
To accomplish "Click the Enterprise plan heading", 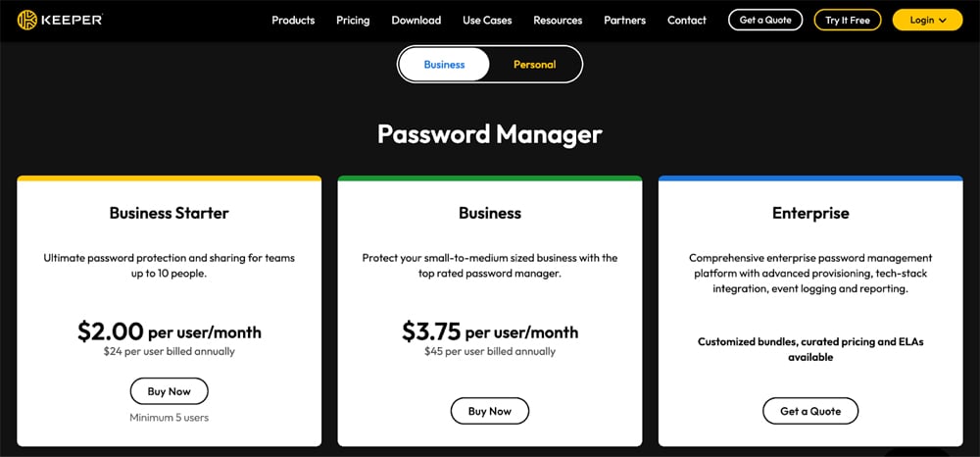I will (x=810, y=213).
